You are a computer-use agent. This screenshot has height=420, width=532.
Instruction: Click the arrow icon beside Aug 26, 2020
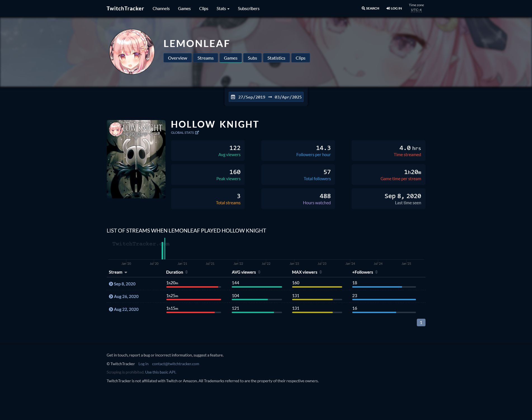point(111,296)
